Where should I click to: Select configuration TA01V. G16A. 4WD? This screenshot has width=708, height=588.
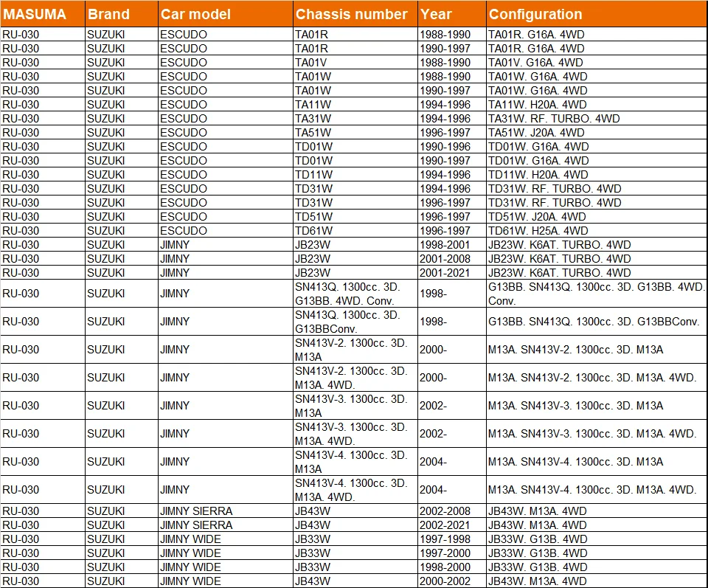coord(597,62)
